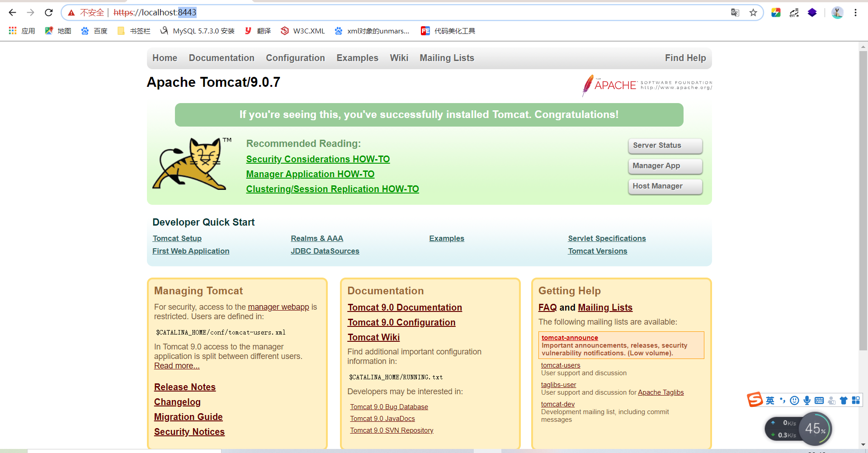Screen dimensions: 868x453
Task: Open Security Considerations HOW-TO link
Action: (x=318, y=159)
